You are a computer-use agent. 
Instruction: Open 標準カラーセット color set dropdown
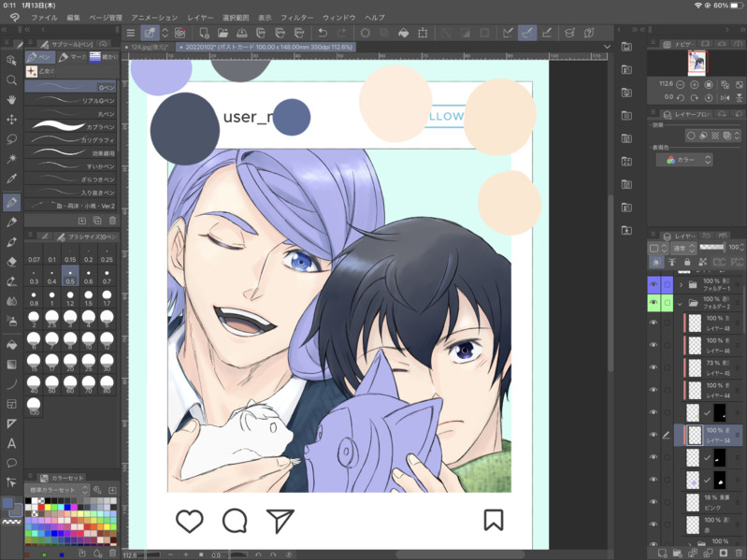coord(57,490)
